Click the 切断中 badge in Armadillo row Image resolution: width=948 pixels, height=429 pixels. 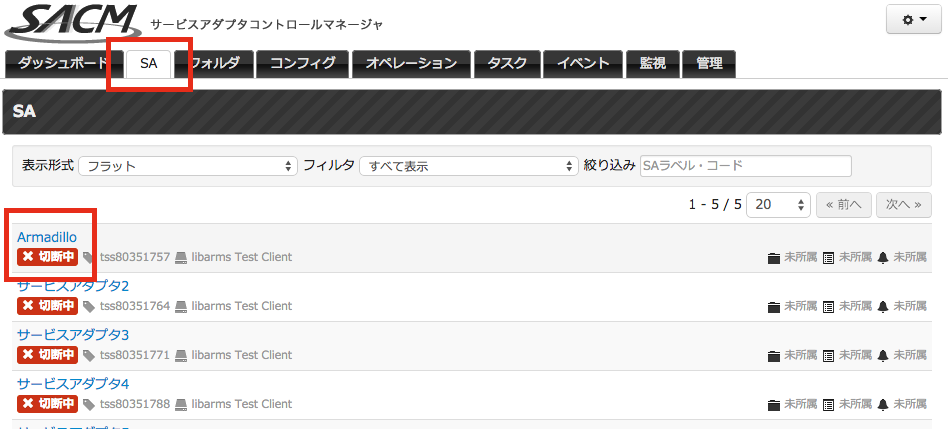48,257
